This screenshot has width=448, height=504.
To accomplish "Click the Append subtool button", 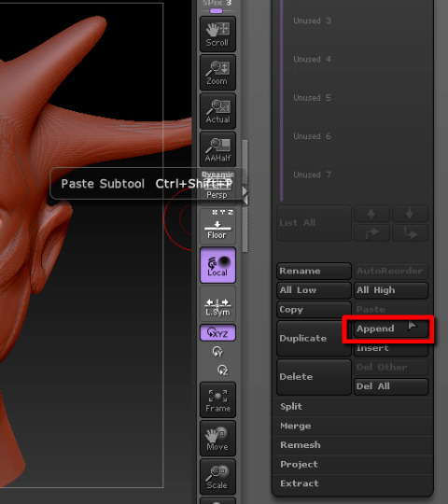I will [x=391, y=329].
